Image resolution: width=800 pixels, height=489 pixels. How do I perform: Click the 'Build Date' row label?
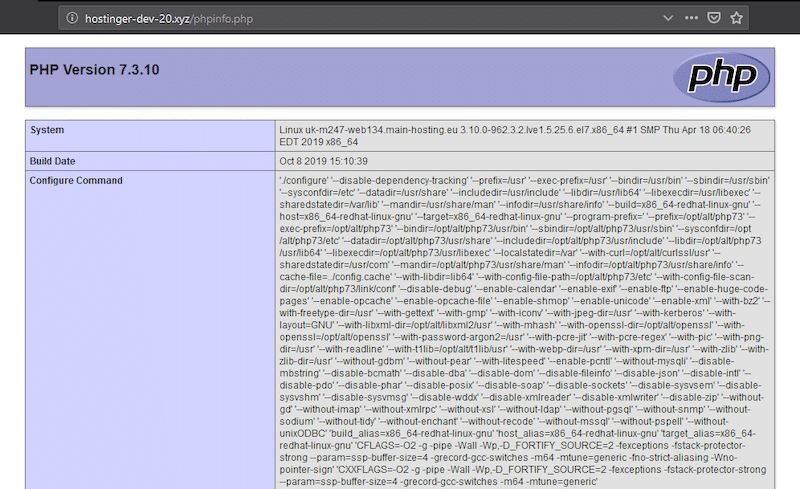tap(52, 161)
